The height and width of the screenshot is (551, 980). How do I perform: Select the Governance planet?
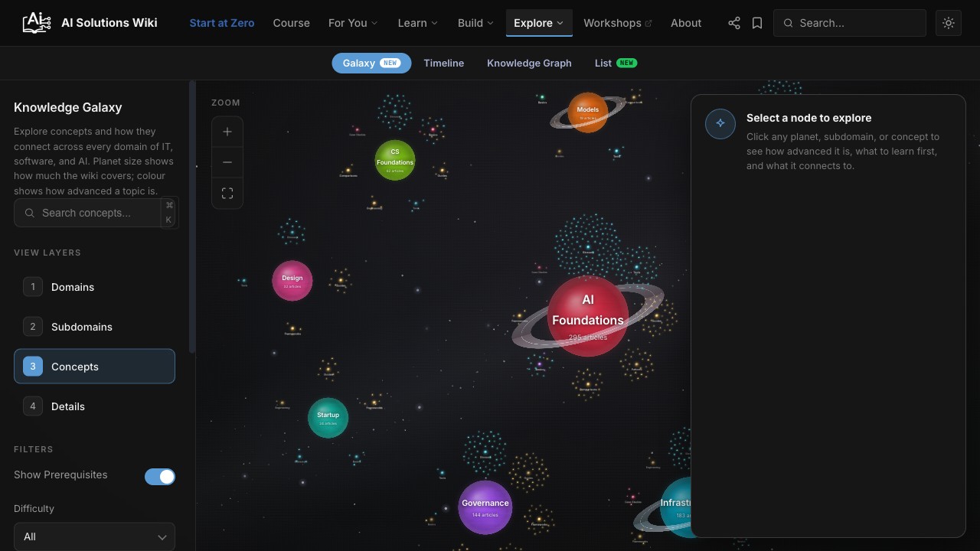tap(485, 507)
